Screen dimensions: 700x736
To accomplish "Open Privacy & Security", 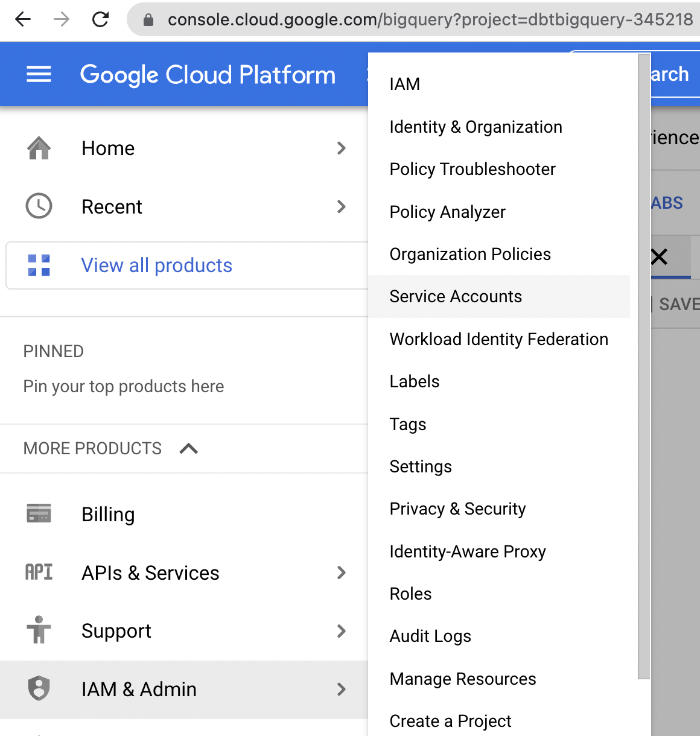I will [x=499, y=509].
